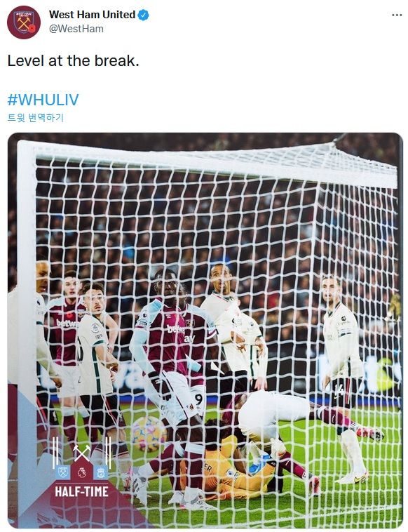This screenshot has width=408, height=532.
Task: Click the @WestHam handle
Action: (76, 29)
